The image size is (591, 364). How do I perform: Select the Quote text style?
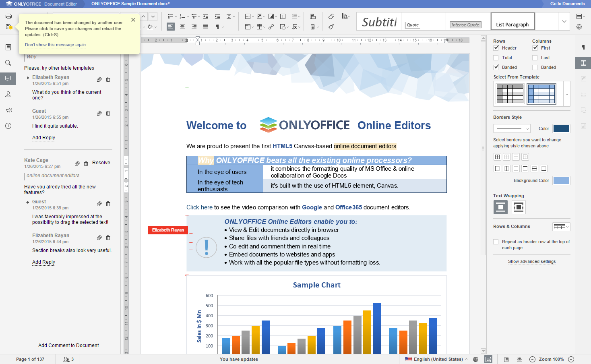tap(424, 21)
